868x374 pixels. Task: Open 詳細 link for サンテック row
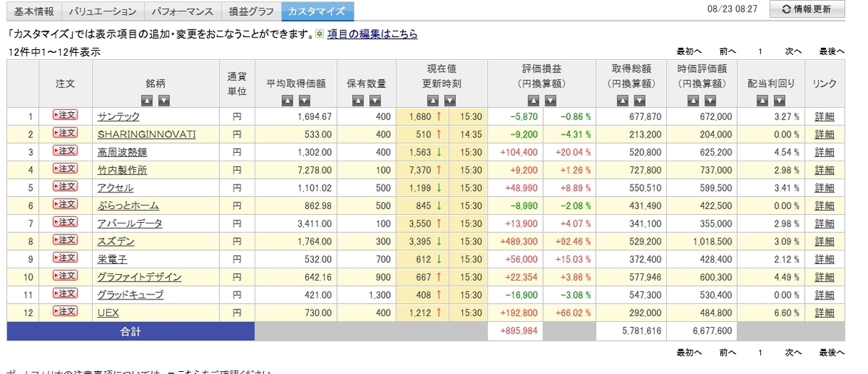point(824,116)
